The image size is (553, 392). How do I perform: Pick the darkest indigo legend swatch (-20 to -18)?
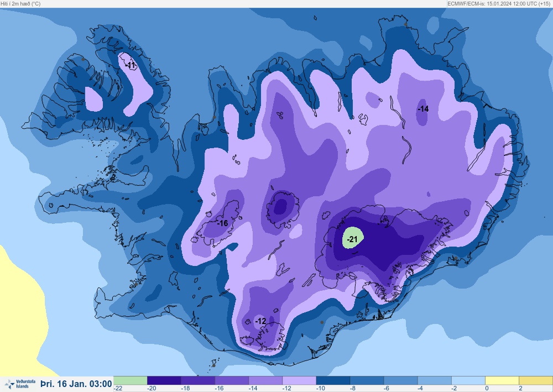pos(164,380)
